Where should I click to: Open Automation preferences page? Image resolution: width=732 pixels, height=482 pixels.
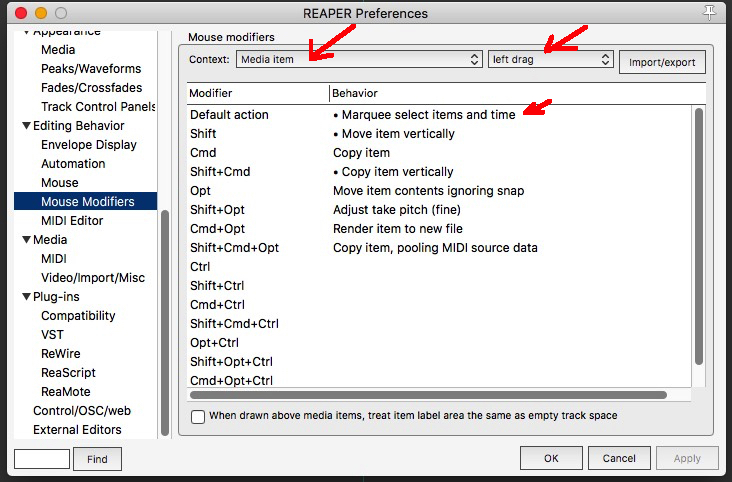point(73,164)
